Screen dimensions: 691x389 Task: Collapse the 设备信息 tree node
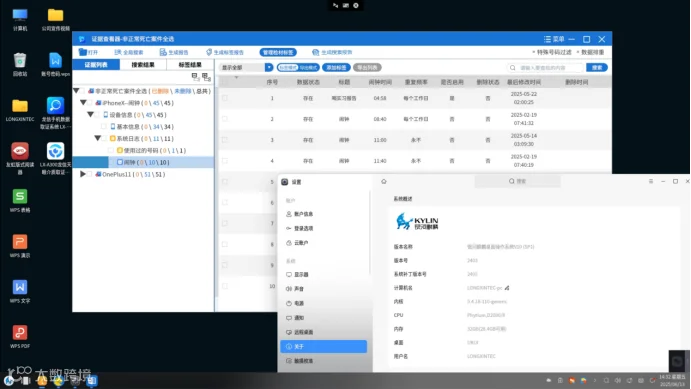(x=90, y=115)
